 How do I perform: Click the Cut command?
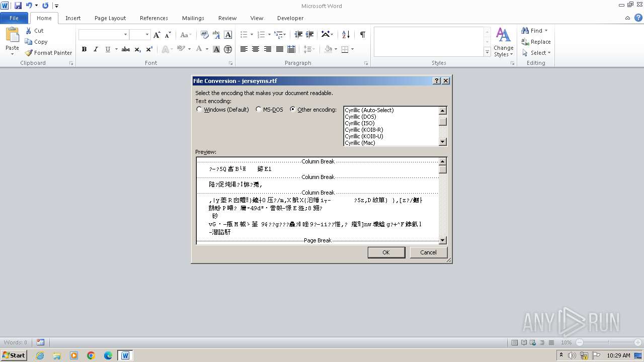tap(34, 31)
